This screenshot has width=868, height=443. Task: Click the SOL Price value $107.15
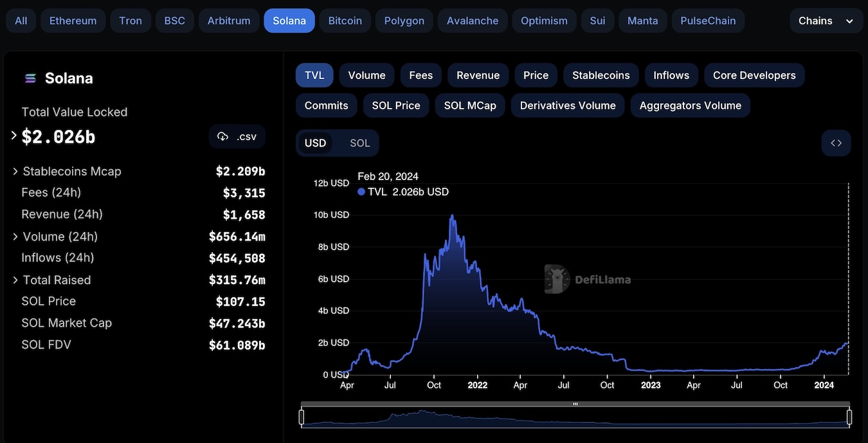coord(240,302)
